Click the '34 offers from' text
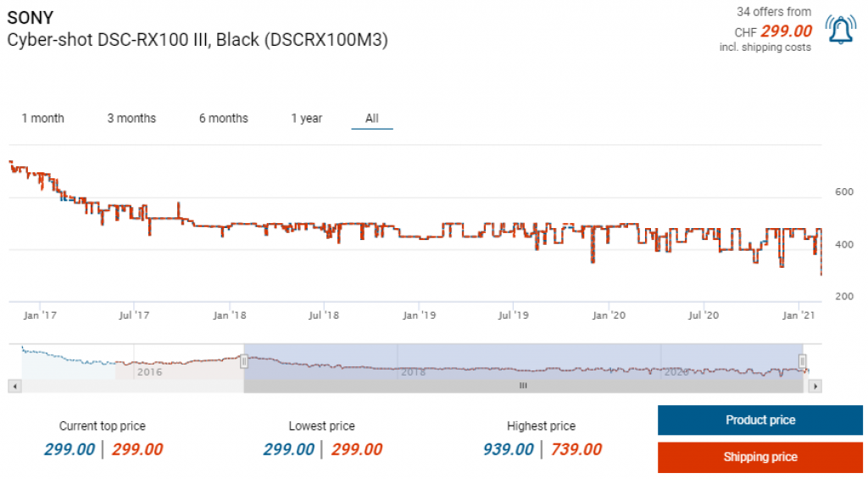The image size is (868, 479). point(773,12)
